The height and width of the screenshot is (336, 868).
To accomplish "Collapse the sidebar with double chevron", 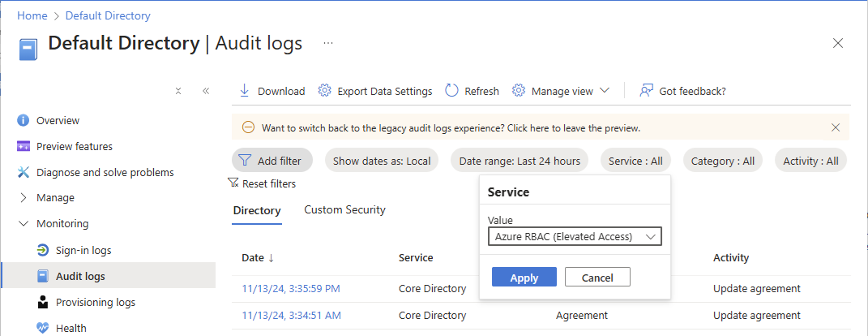I will click(x=206, y=91).
